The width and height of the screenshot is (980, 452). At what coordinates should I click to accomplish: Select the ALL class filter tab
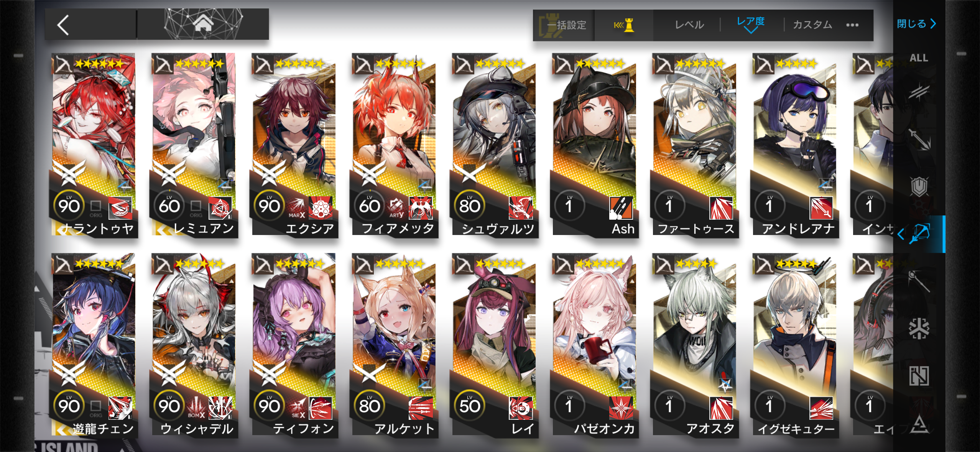[919, 58]
